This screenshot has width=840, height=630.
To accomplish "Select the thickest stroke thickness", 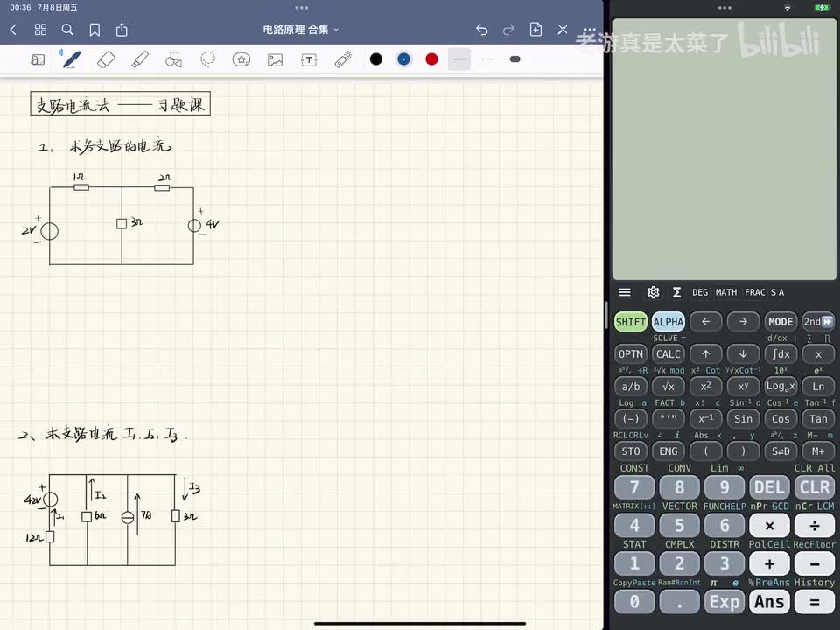I will pyautogui.click(x=514, y=59).
